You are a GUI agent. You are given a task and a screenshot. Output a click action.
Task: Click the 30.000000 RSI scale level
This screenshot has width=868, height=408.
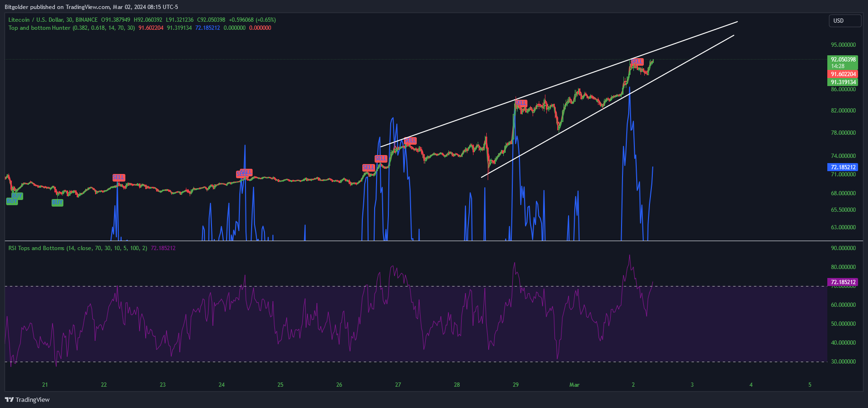point(843,362)
